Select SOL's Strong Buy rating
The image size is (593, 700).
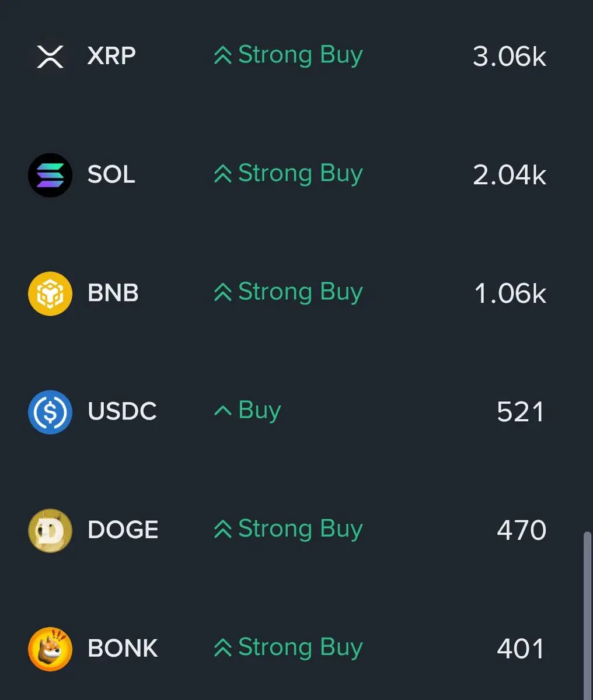301,174
